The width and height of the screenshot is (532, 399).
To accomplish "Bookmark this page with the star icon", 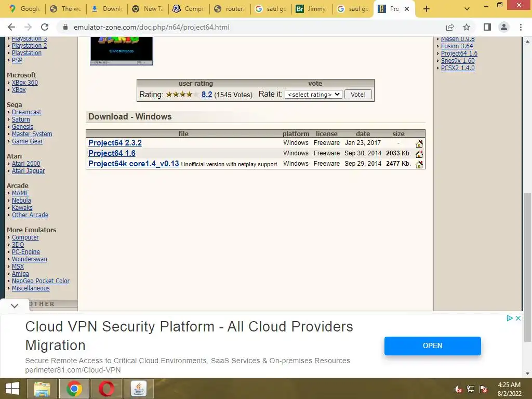I will 467,27.
